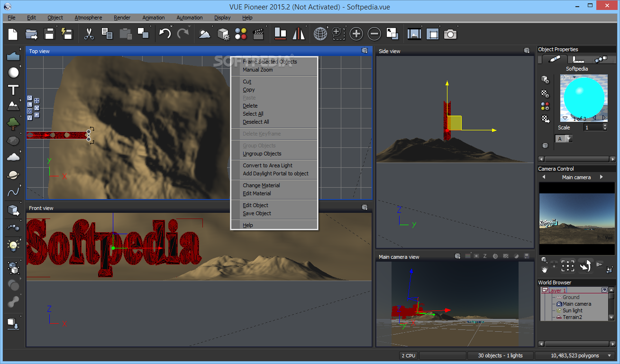
Task: Click the Redo arrow in the toolbar
Action: tap(183, 34)
